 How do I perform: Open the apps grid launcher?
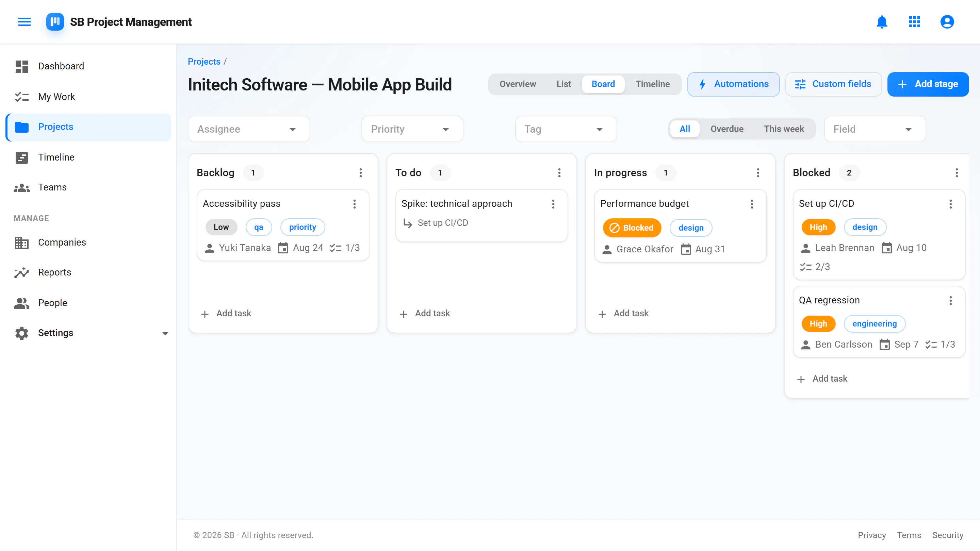click(914, 22)
